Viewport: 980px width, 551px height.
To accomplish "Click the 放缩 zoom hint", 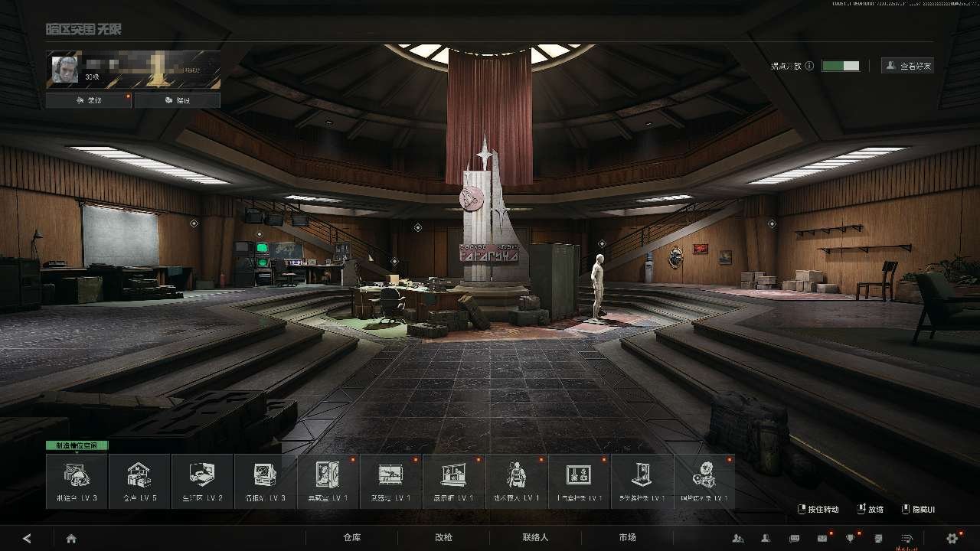I will tap(871, 510).
